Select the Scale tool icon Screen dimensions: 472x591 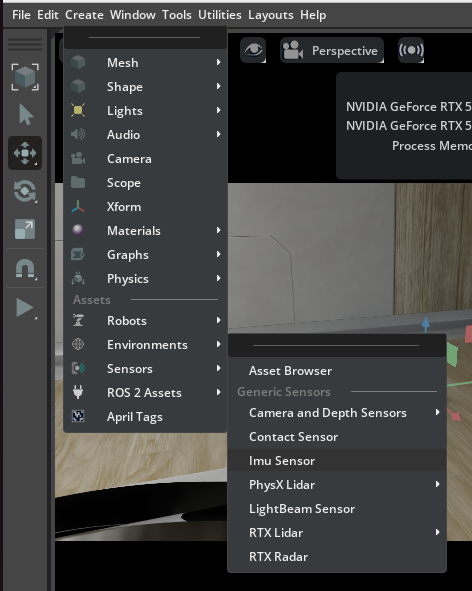tap(25, 229)
